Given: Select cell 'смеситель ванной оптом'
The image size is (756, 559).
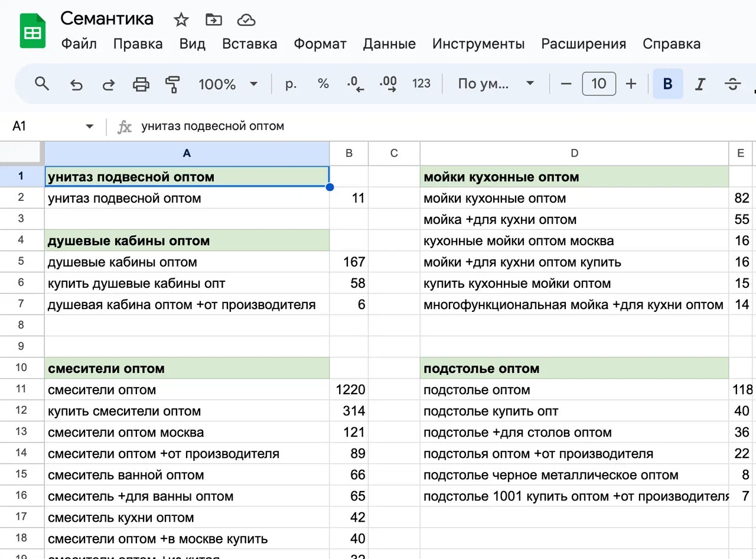Looking at the screenshot, I should (x=187, y=474).
